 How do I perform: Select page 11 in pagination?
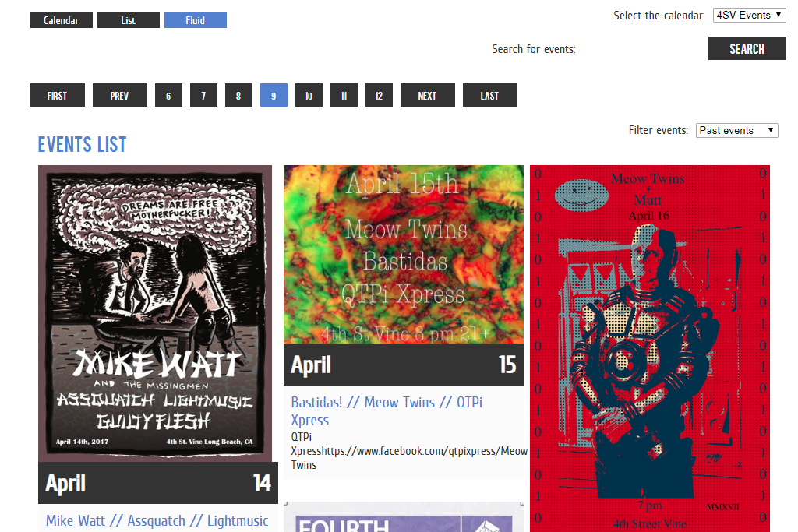click(344, 95)
